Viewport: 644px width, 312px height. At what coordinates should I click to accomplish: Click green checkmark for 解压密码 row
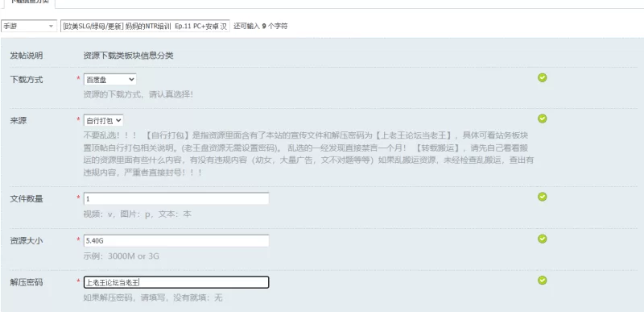[542, 281]
